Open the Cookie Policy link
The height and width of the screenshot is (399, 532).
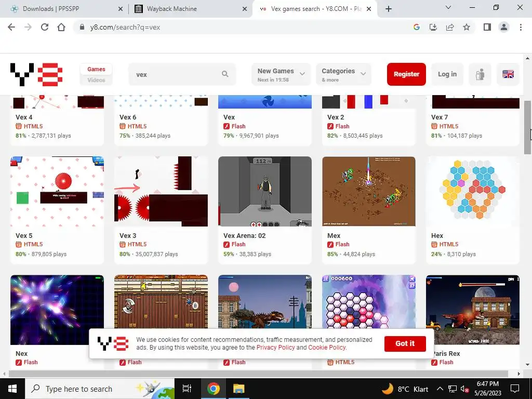[327, 348]
